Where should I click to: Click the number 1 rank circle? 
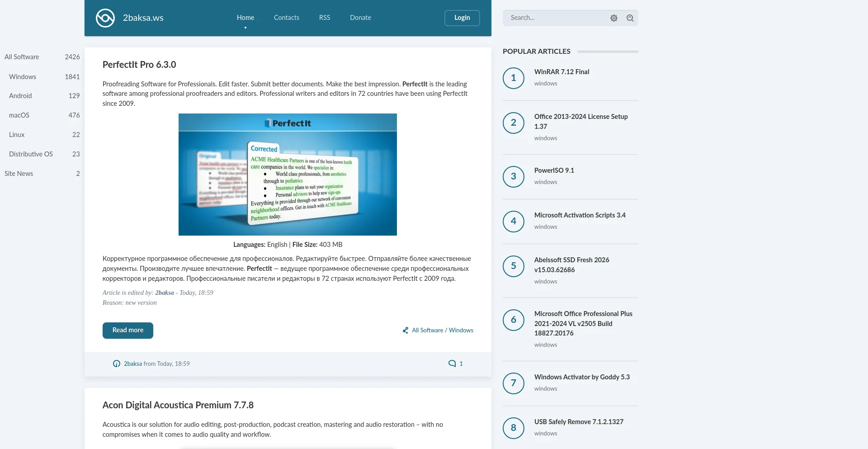coord(514,78)
